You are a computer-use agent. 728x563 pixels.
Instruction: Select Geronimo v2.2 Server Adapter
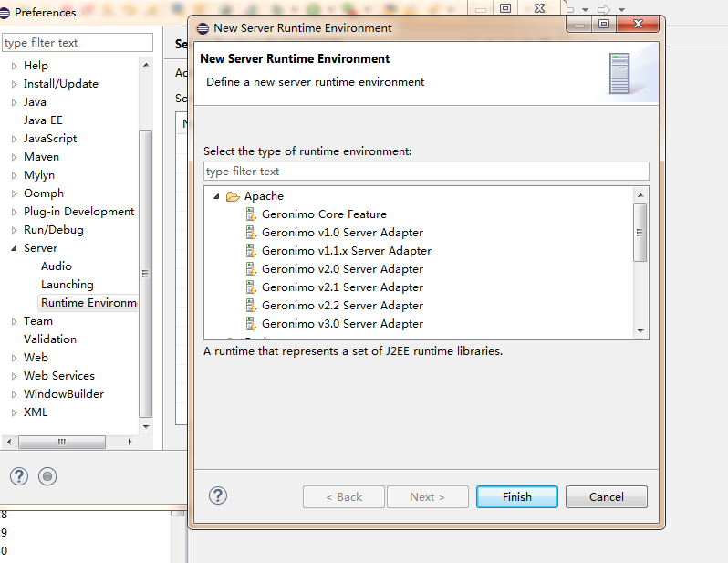pos(343,305)
